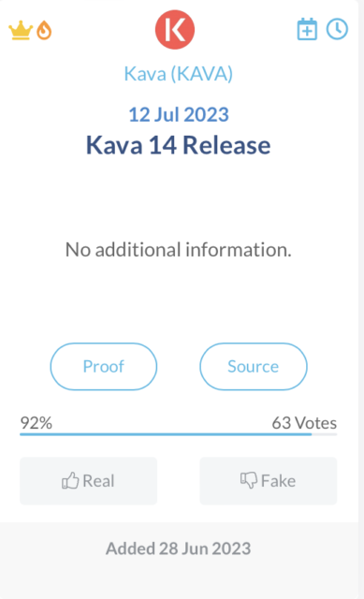Vote Real on this event
Viewport: 364px width, 599px height.
click(89, 480)
